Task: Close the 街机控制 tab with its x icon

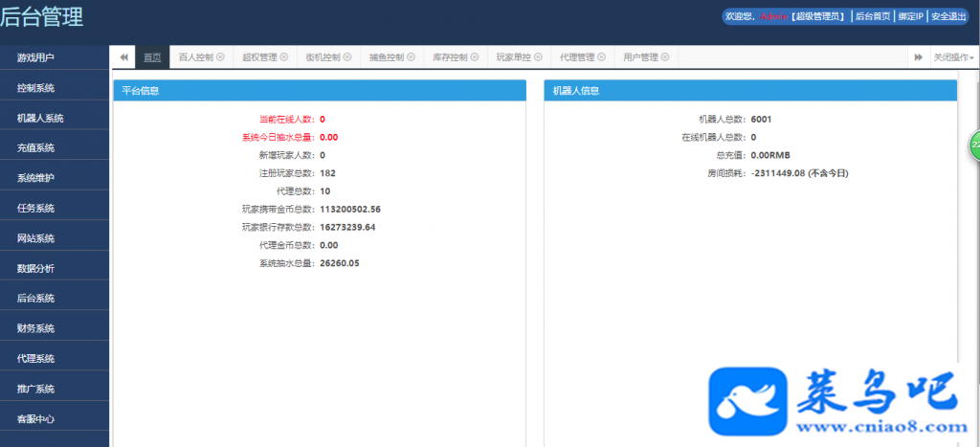Action: (347, 56)
